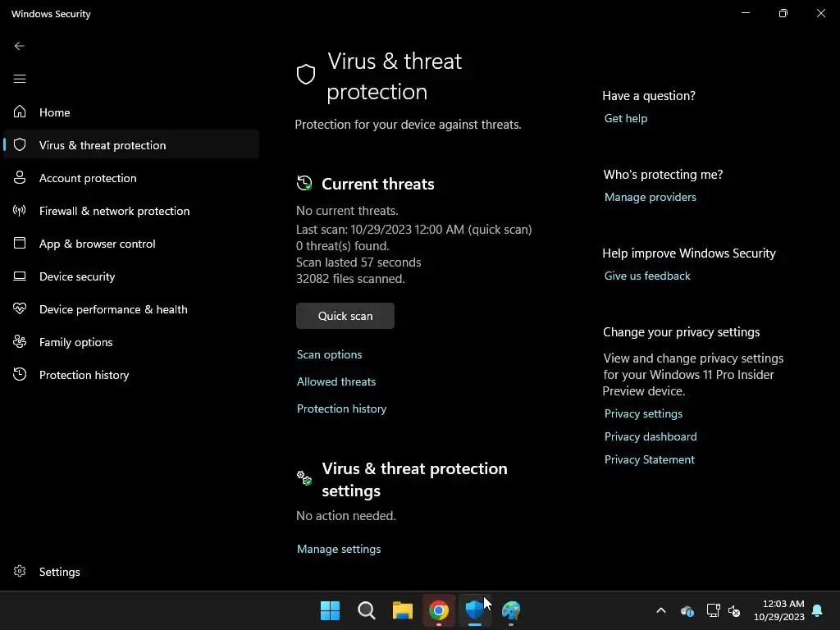Open App & browser control
The height and width of the screenshot is (630, 840).
point(131,243)
